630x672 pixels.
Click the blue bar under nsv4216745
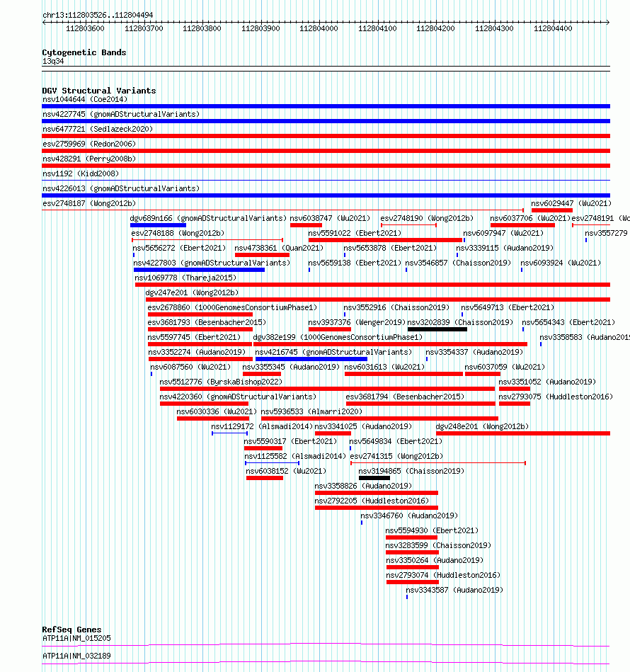coord(311,359)
